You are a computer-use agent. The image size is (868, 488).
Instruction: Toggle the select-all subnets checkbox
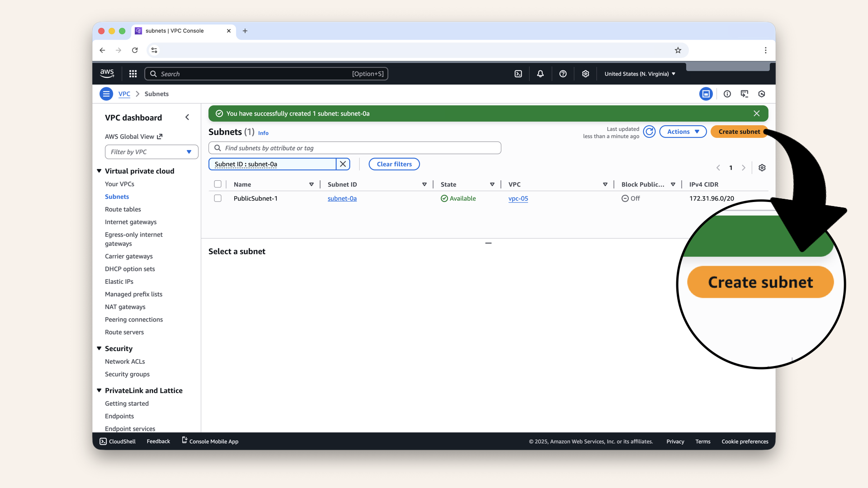pos(218,184)
